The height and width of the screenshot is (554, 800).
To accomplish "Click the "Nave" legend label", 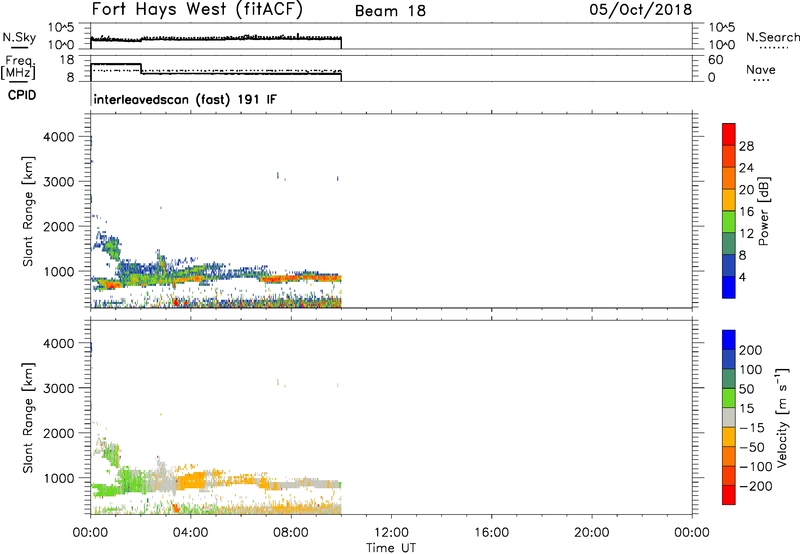I will tap(761, 69).
